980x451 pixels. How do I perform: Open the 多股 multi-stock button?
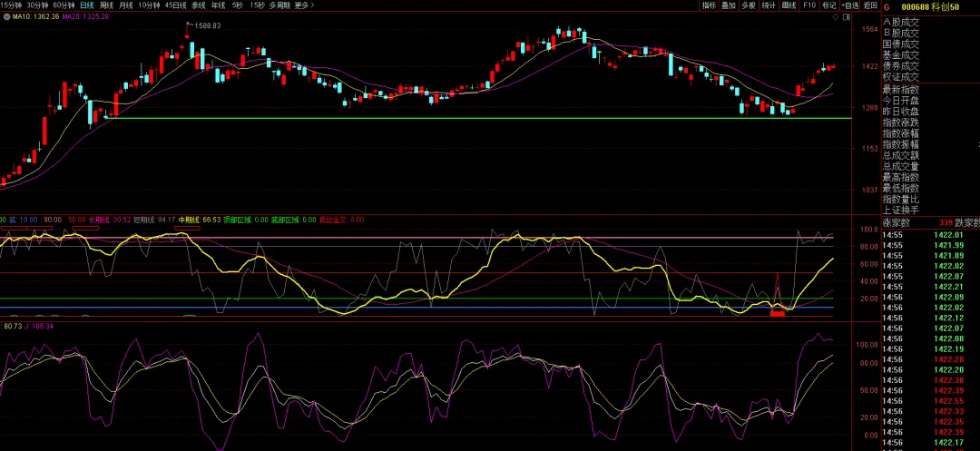click(749, 5)
